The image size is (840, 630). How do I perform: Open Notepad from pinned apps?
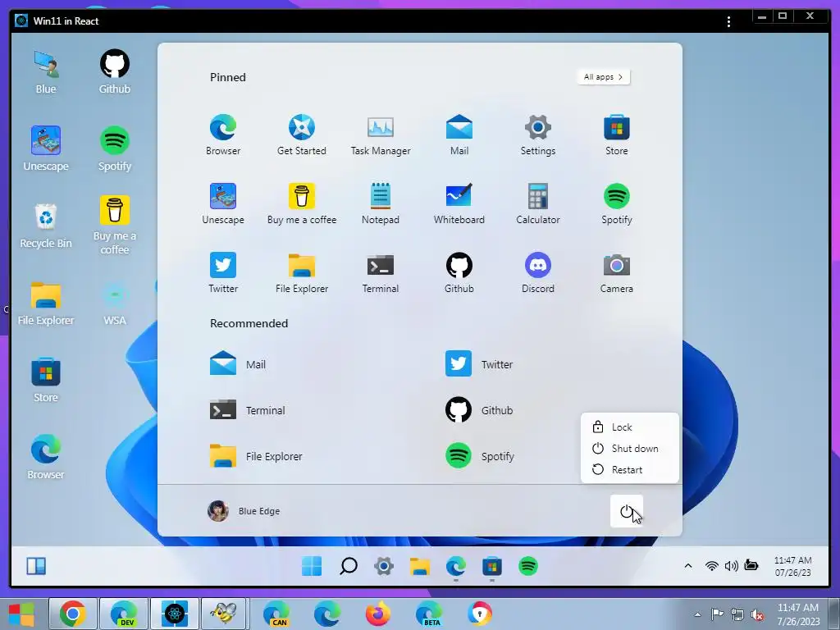pos(381,203)
